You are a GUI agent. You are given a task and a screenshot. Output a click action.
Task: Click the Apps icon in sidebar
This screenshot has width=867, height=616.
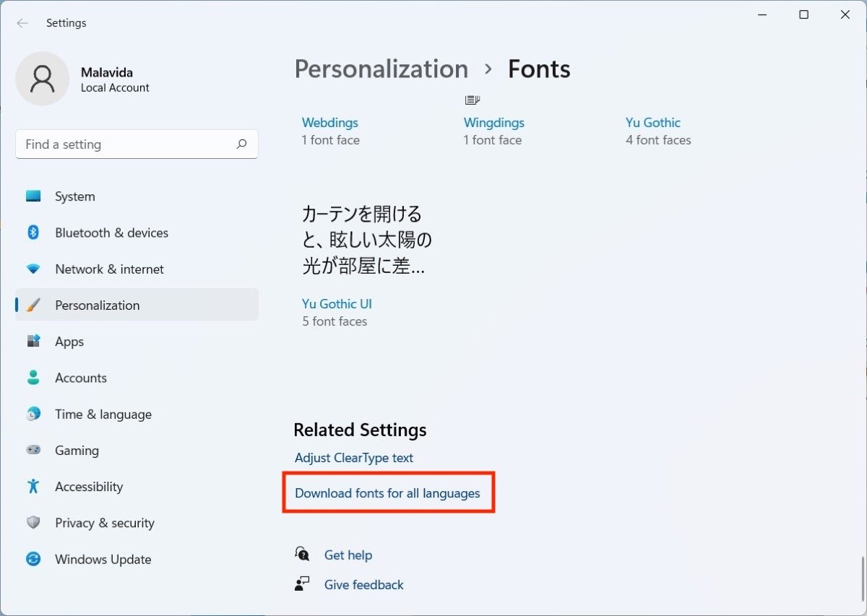(x=33, y=342)
